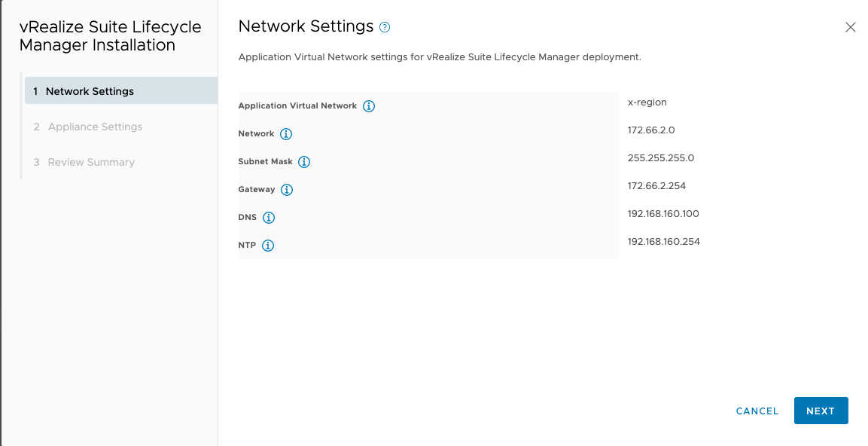The image size is (868, 446).
Task: Click the NTP info icon
Action: pyautogui.click(x=268, y=246)
